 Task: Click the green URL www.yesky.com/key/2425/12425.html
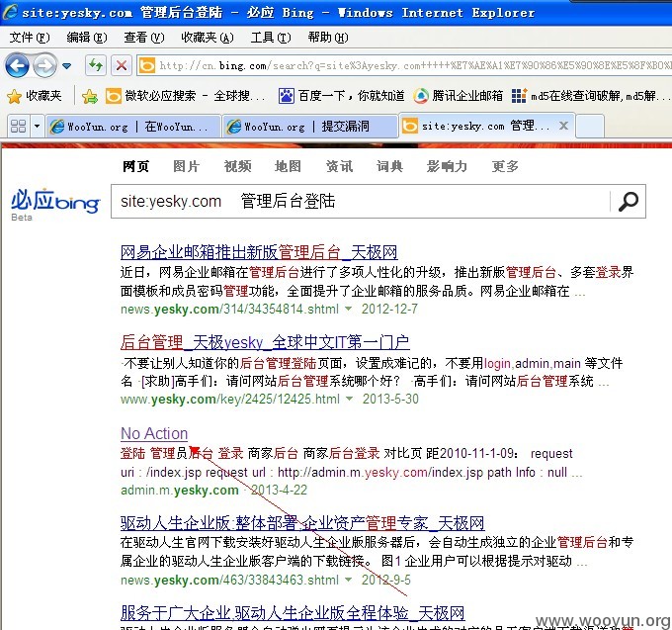pos(230,399)
